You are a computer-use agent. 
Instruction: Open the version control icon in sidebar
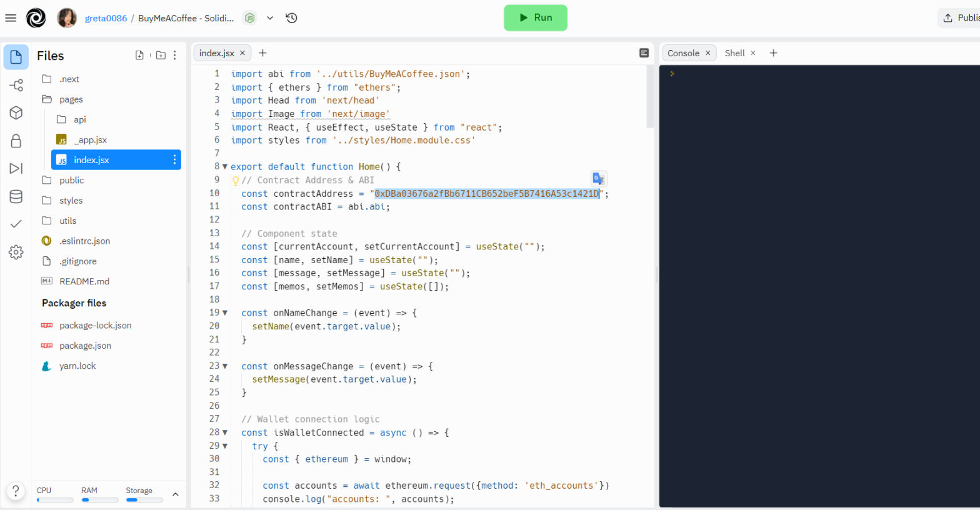point(16,85)
